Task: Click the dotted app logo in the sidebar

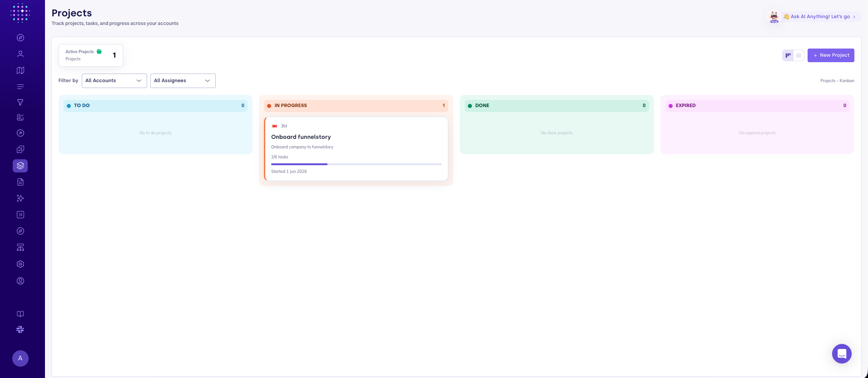Action: [20, 13]
